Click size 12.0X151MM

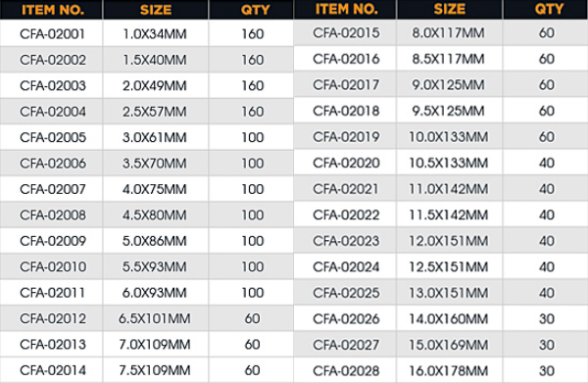coord(449,241)
